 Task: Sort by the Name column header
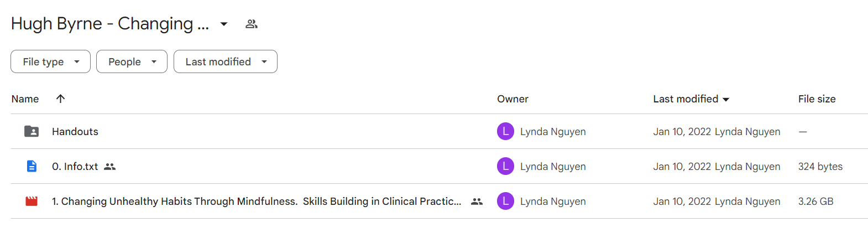click(x=25, y=99)
